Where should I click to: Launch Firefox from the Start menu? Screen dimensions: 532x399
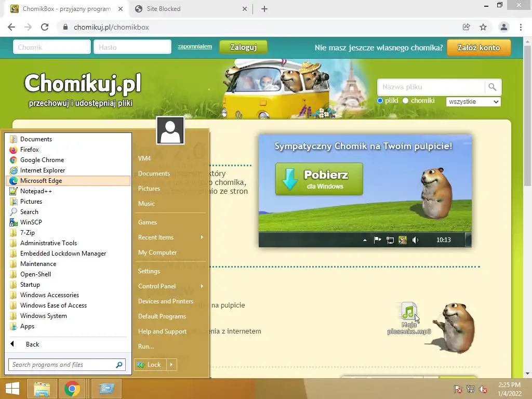click(68, 150)
